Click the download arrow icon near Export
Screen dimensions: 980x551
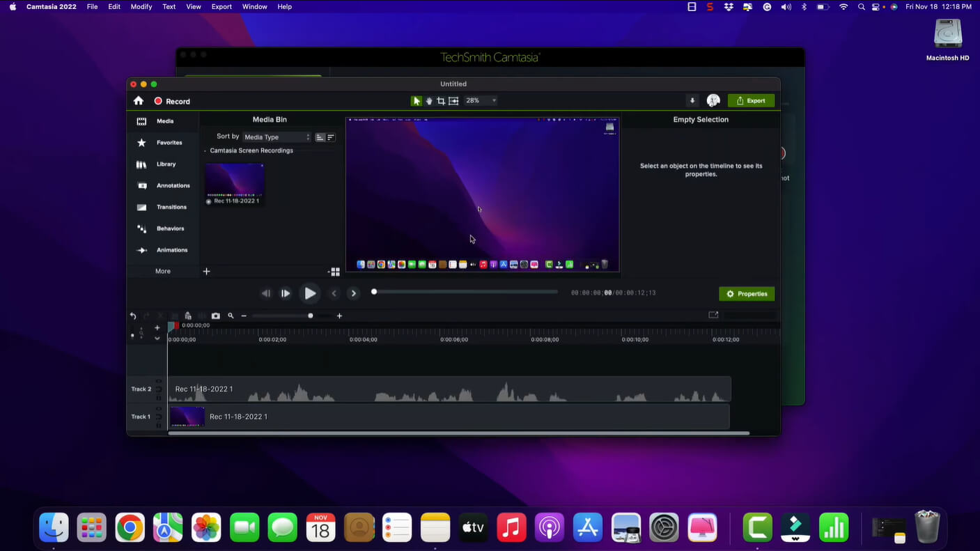692,100
